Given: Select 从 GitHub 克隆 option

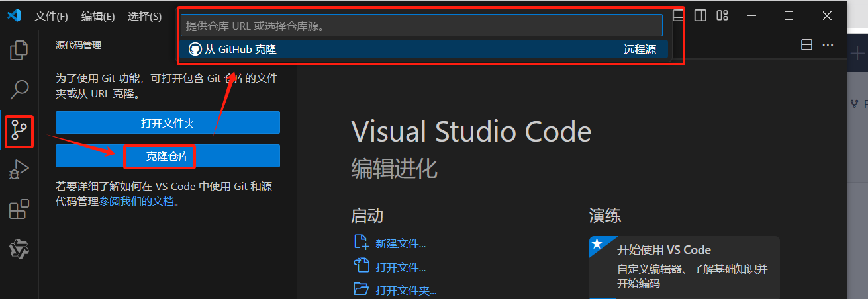Looking at the screenshot, I should tap(424, 49).
